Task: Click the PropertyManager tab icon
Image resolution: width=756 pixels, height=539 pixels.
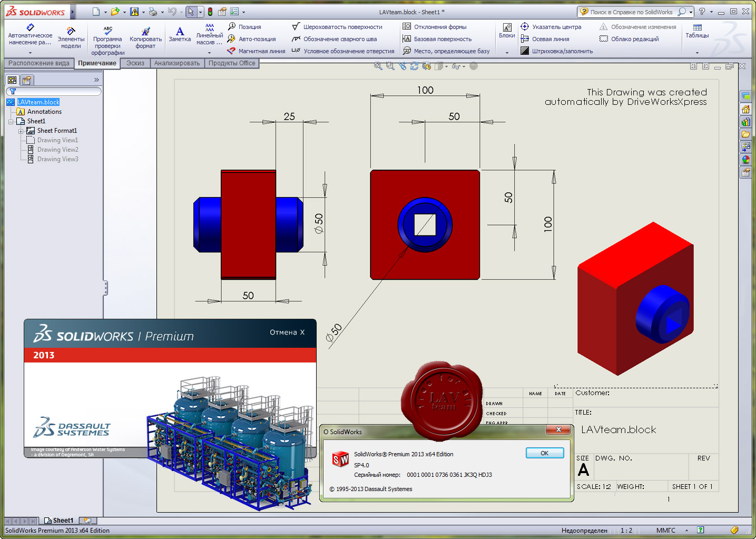Action: coord(26,80)
